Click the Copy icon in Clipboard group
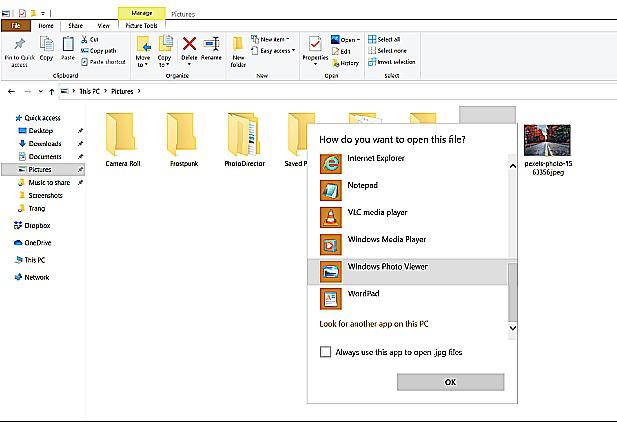Screen dimensions: 617x422 [x=46, y=44]
